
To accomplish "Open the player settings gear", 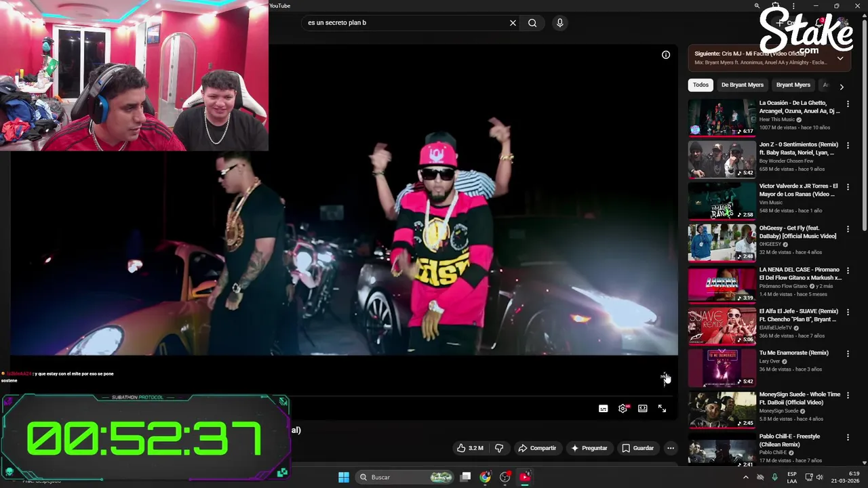I will pos(623,409).
